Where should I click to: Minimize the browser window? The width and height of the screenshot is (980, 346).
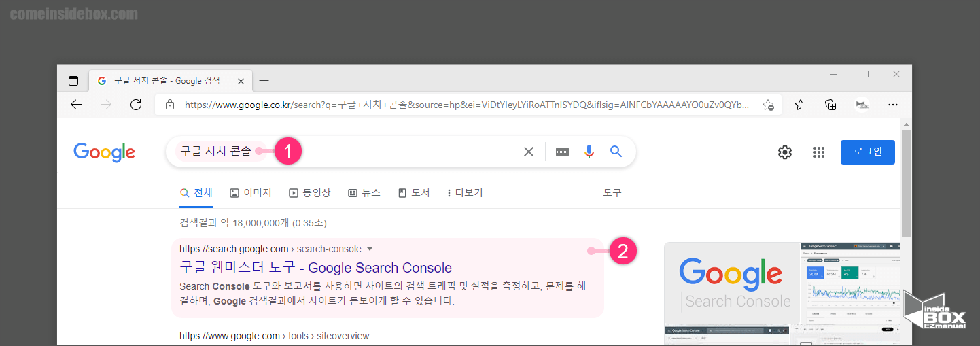pos(833,74)
